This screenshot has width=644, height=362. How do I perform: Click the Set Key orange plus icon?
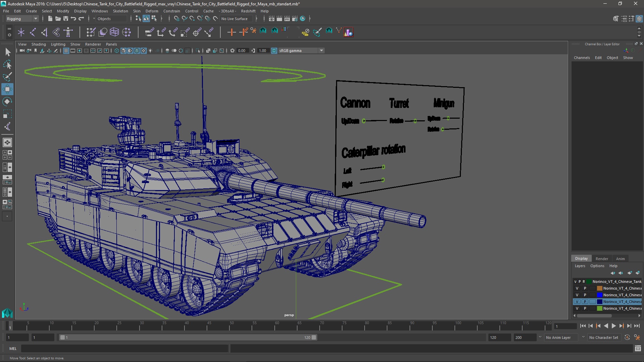point(231,32)
